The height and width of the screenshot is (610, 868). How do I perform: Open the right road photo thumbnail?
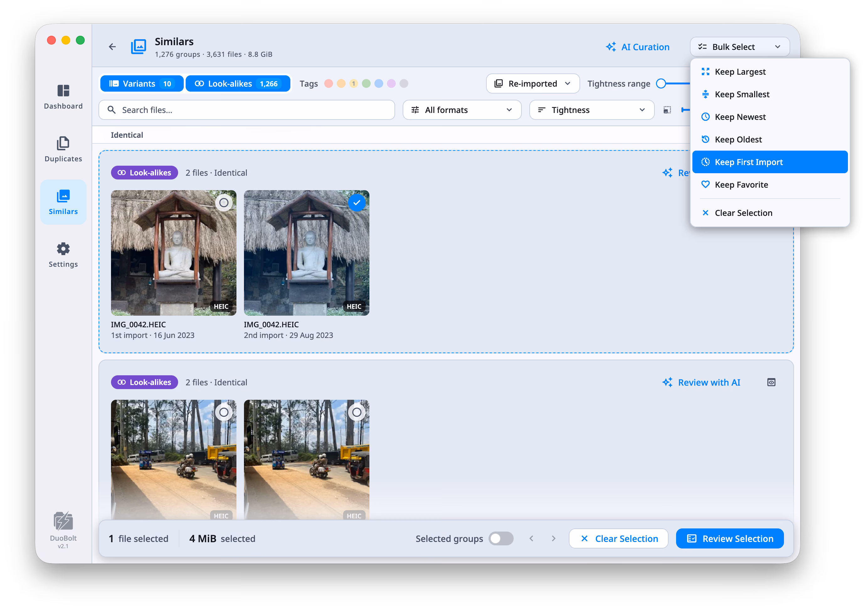307,459
